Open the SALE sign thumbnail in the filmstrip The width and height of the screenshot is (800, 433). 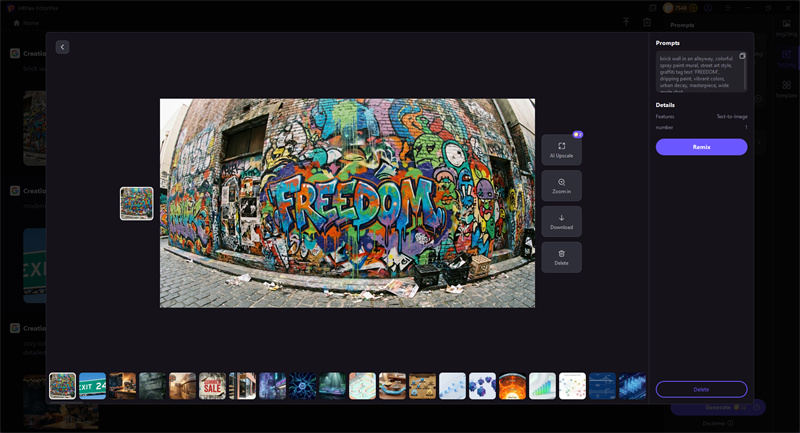pyautogui.click(x=212, y=386)
